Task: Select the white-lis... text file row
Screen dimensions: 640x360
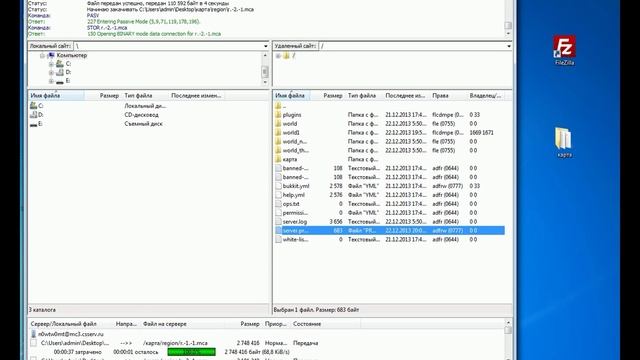Action: point(389,240)
